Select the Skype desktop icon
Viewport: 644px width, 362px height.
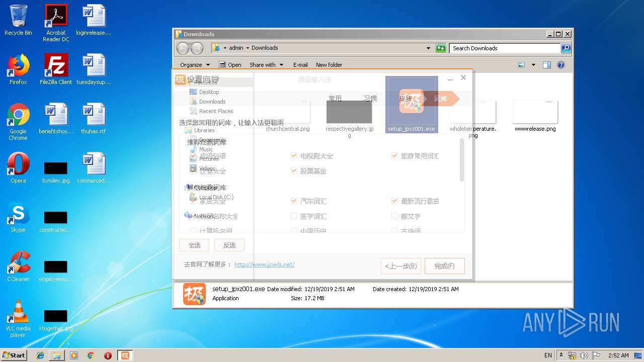pos(18,217)
